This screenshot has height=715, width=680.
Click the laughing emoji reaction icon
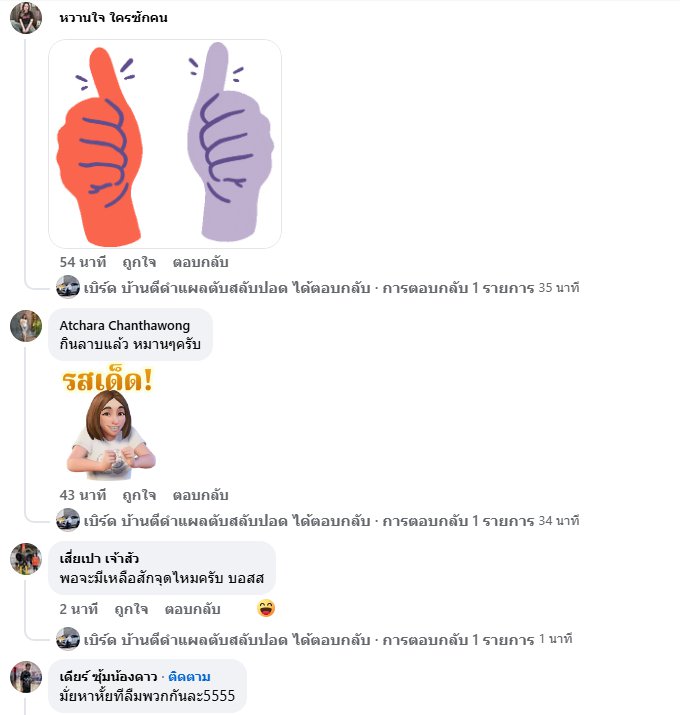266,608
